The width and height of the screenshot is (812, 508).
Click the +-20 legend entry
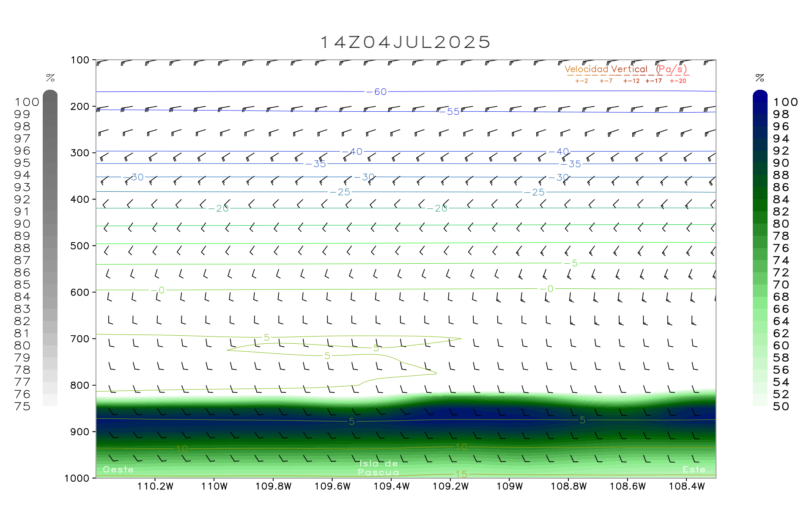[x=678, y=81]
